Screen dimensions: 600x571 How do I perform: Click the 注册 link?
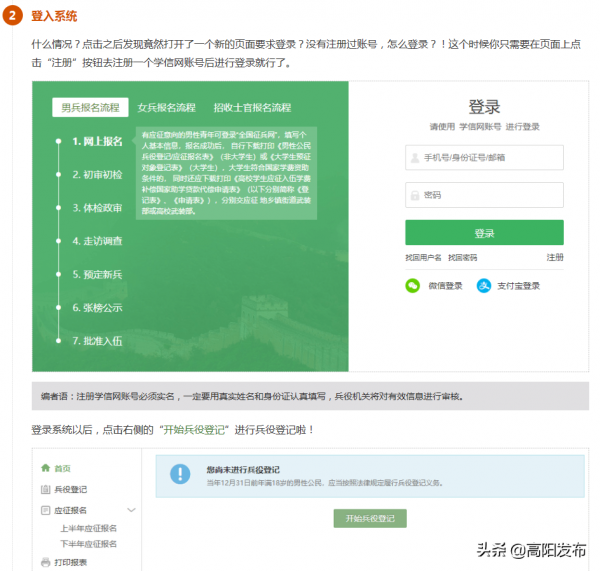pyautogui.click(x=555, y=258)
